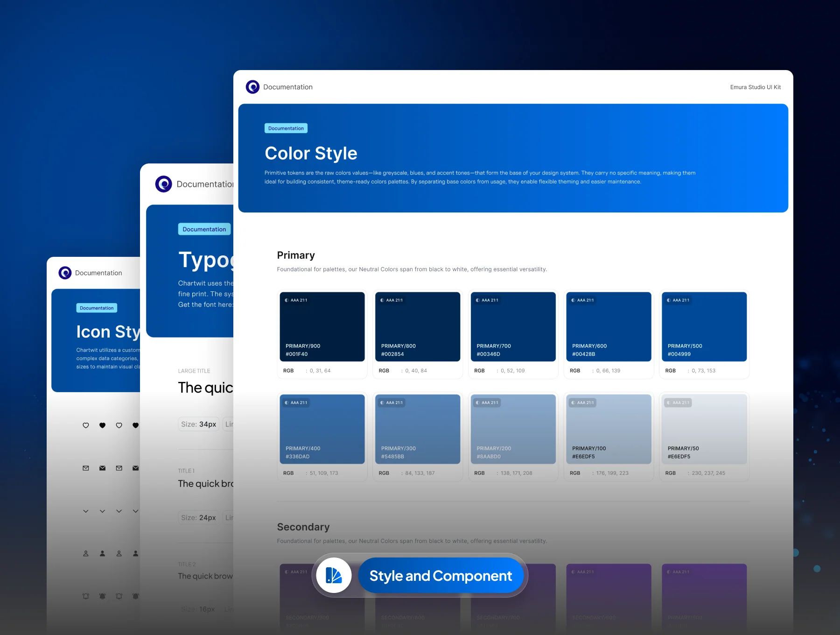Click the AAA 21:1 contrast badge on PRIMARY/200

click(487, 402)
